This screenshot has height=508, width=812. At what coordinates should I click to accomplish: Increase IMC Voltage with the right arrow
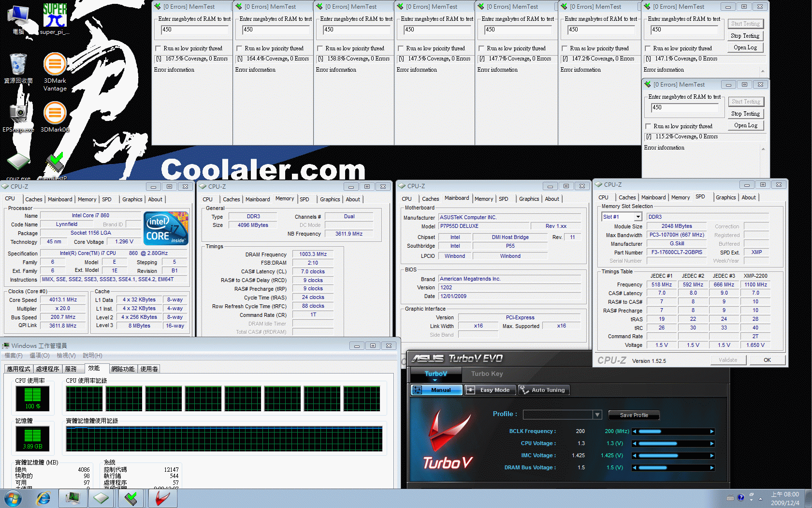tap(712, 456)
